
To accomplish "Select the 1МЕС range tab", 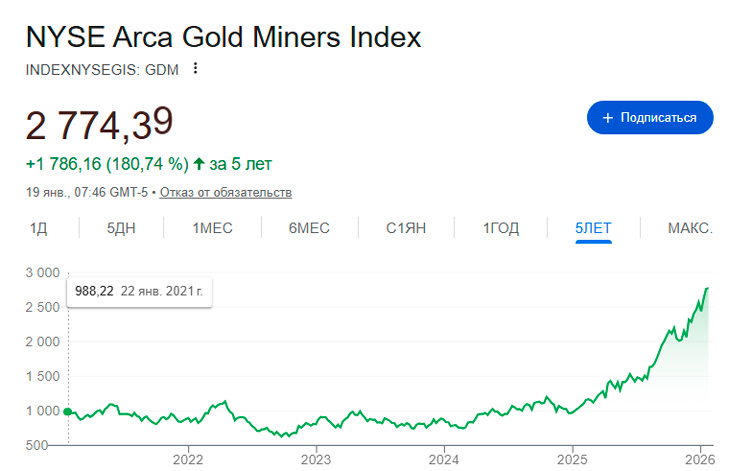I will 212,228.
